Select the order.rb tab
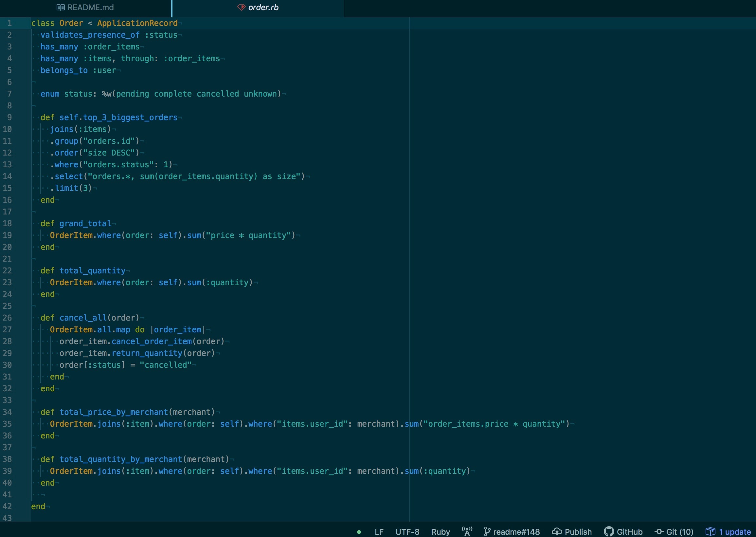The width and height of the screenshot is (756, 537). [263, 7]
